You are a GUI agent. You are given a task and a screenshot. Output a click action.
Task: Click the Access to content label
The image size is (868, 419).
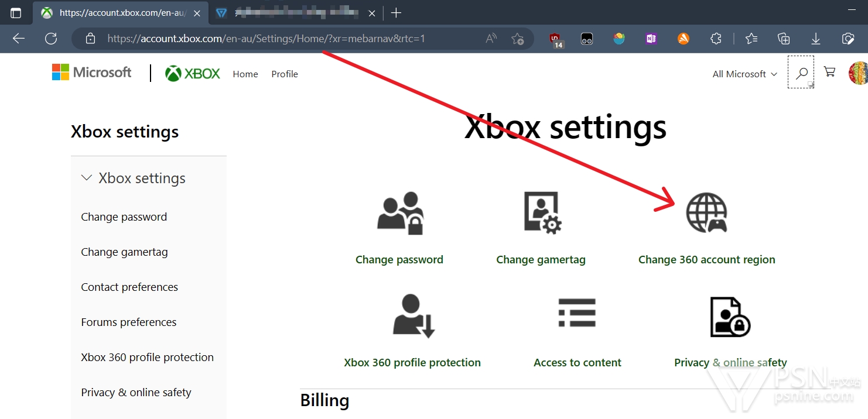[x=577, y=363]
